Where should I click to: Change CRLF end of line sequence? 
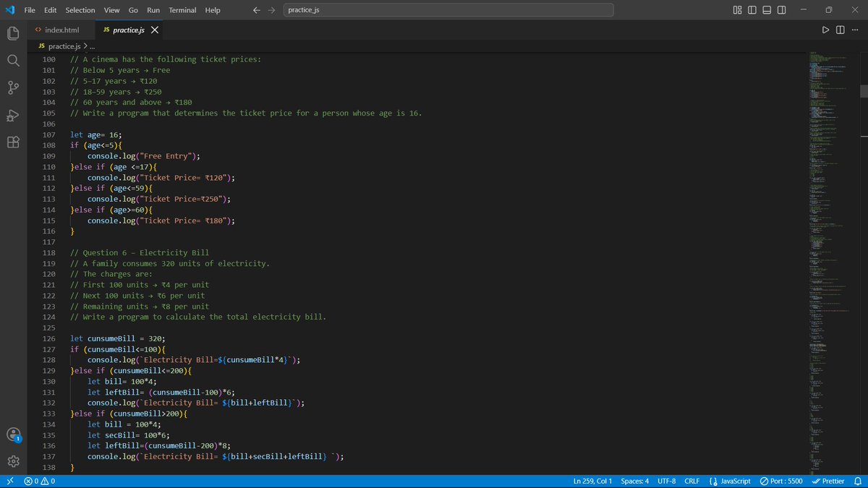(x=692, y=481)
